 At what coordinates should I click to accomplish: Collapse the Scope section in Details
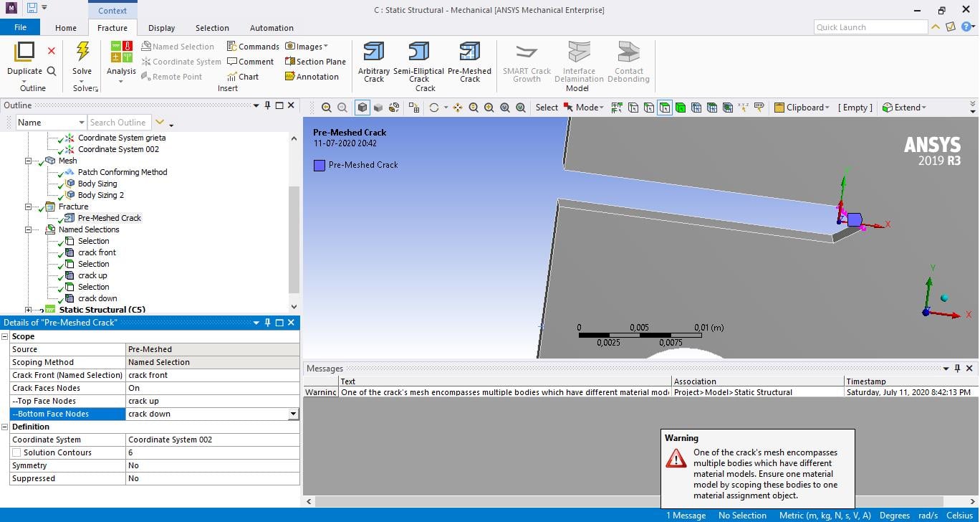point(6,336)
